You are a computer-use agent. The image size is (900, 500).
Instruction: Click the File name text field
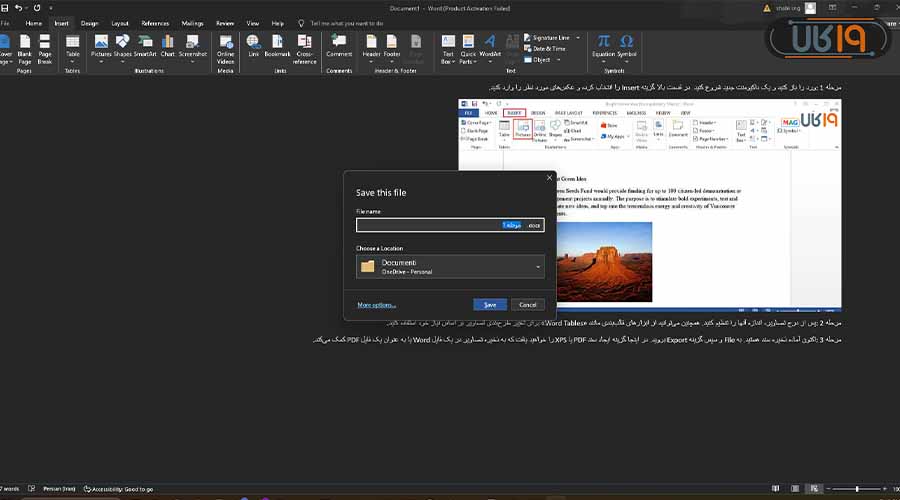(430, 226)
